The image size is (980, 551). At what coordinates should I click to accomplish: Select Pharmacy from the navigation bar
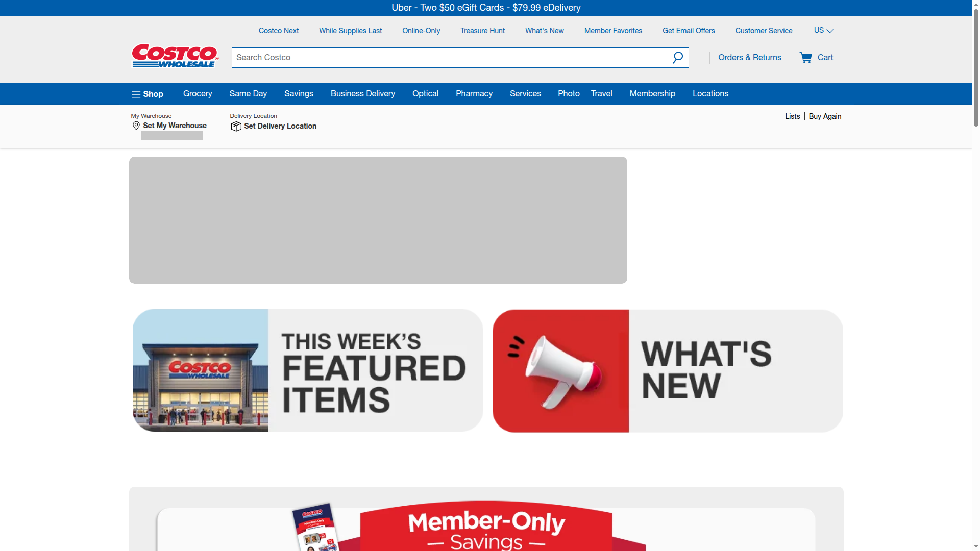[x=474, y=93]
